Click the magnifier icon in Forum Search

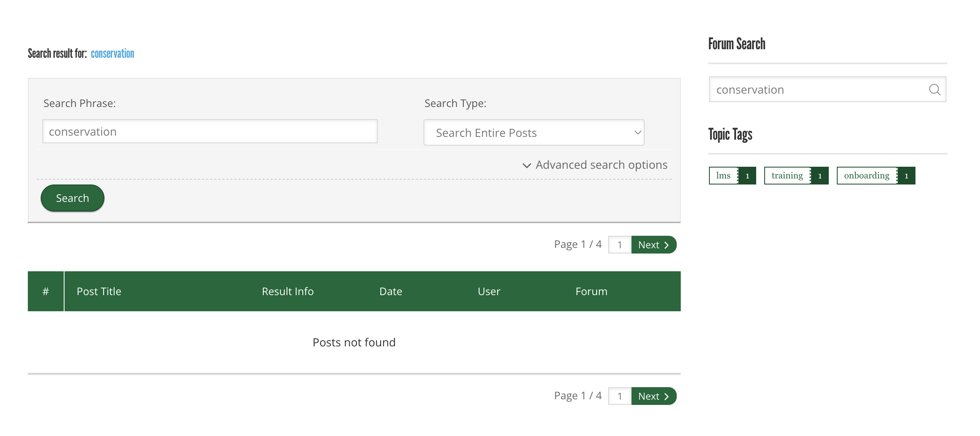click(x=934, y=90)
